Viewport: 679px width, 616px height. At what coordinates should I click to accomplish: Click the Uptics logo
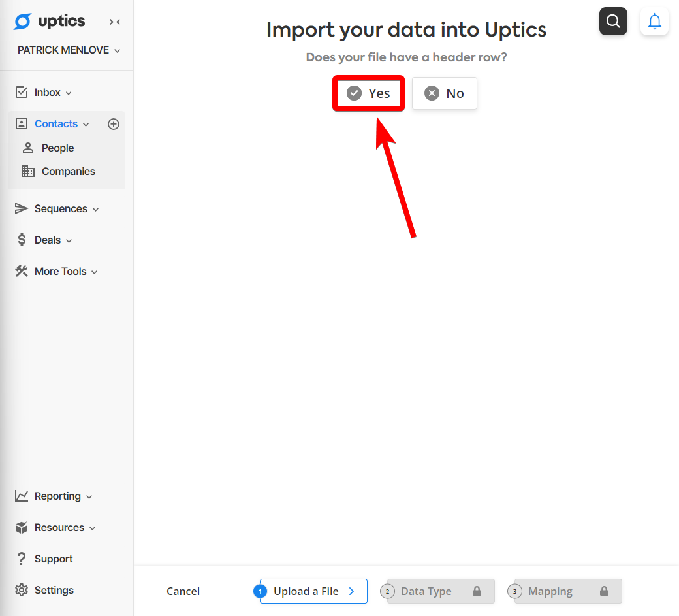click(50, 21)
